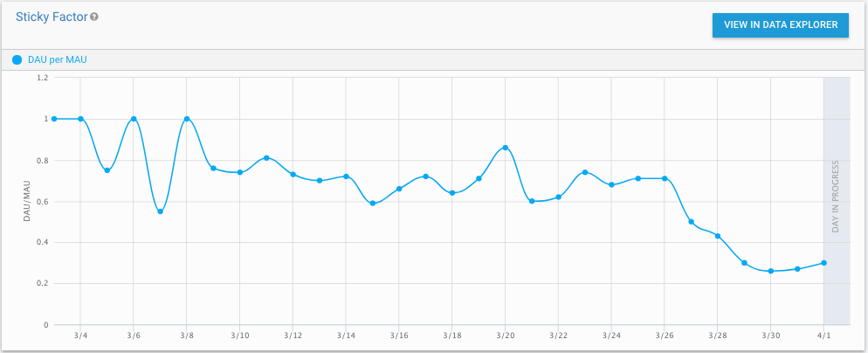The height and width of the screenshot is (353, 868).
Task: Select the data point at 3/4
Action: 80,119
